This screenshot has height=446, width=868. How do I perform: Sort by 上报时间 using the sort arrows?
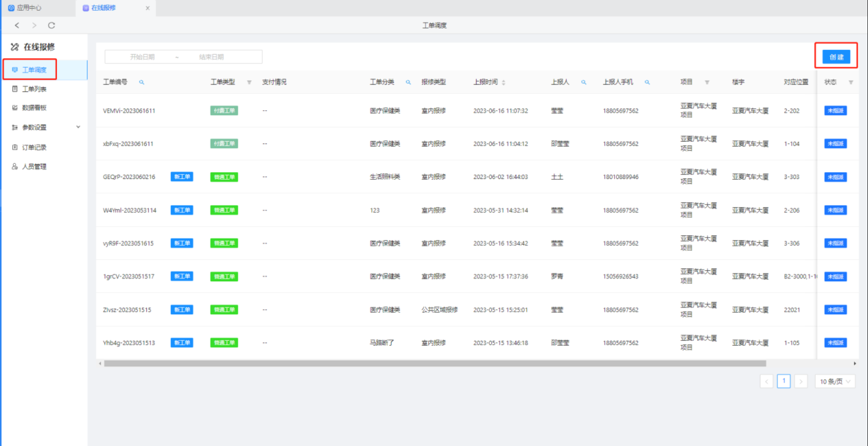[x=504, y=82]
